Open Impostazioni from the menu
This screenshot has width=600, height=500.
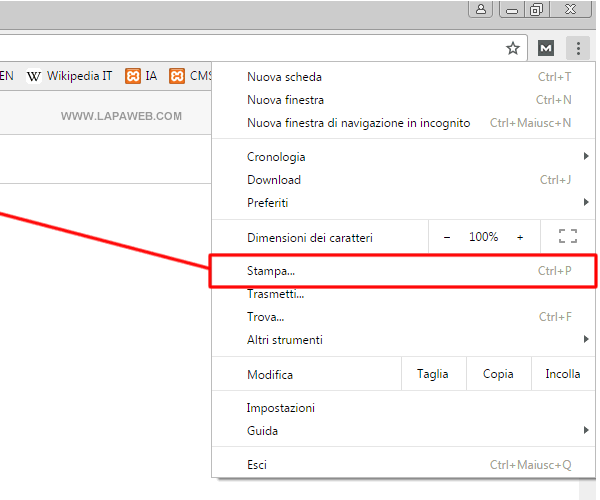pyautogui.click(x=281, y=408)
